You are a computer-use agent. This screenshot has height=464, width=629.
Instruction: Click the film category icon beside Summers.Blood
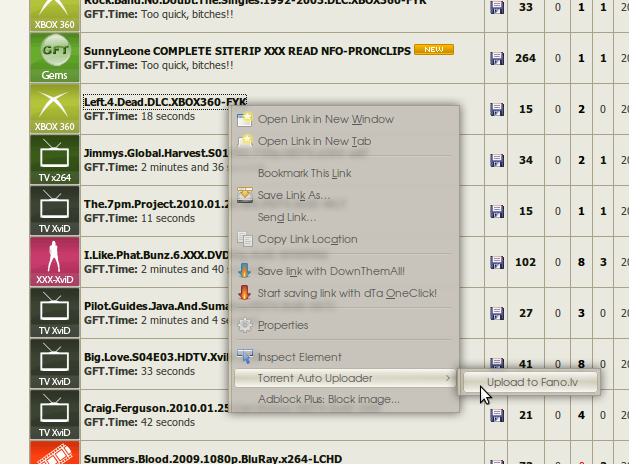pos(55,452)
